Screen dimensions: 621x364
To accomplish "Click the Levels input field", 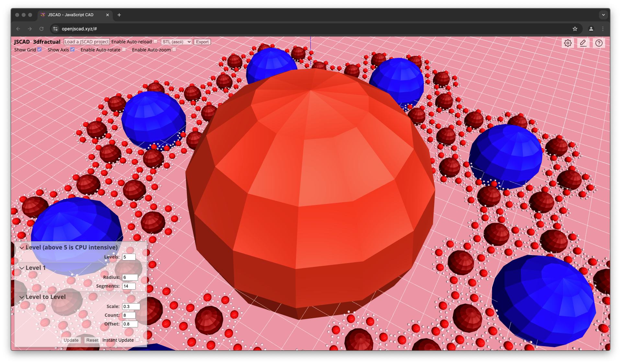I will tap(129, 257).
